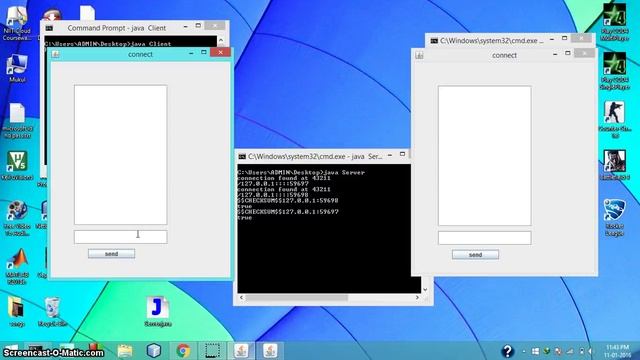Show hidden system tray icons arrow
This screenshot has height=360, width=640.
[x=524, y=351]
